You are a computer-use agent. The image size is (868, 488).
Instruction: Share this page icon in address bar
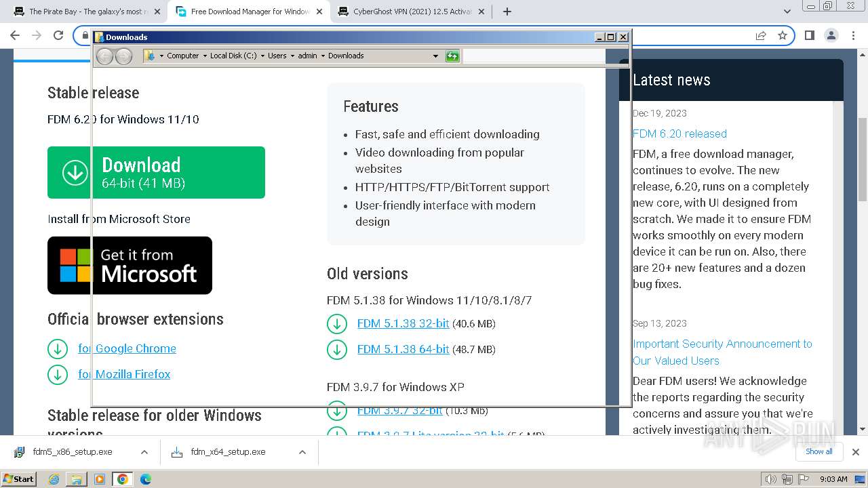(761, 35)
